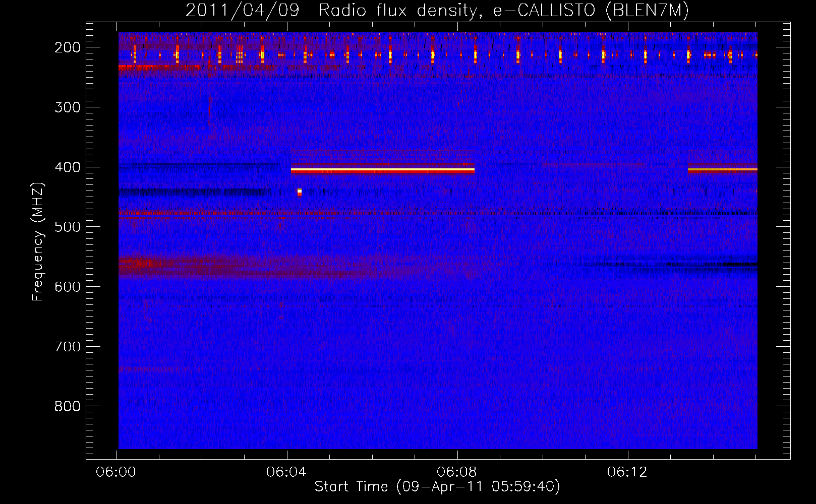Click the 06:12 time tick label

point(627,472)
